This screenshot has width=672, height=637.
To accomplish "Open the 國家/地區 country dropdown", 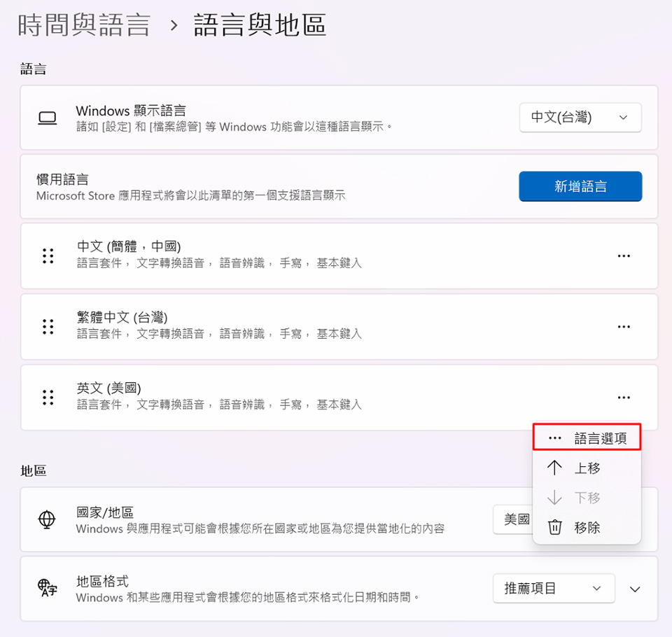I will point(513,519).
